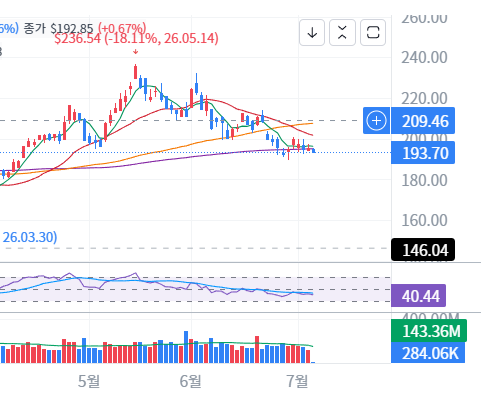Click the 7월 time axis label

297,381
